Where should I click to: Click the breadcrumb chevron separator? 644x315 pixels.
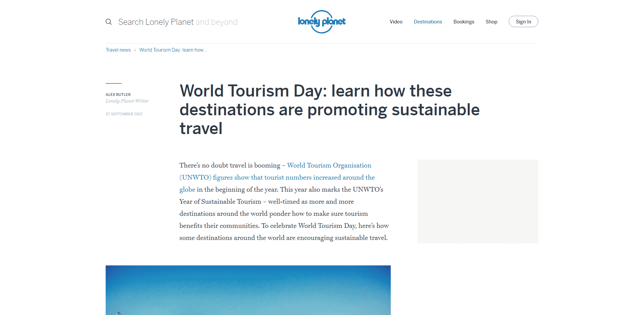point(135,50)
